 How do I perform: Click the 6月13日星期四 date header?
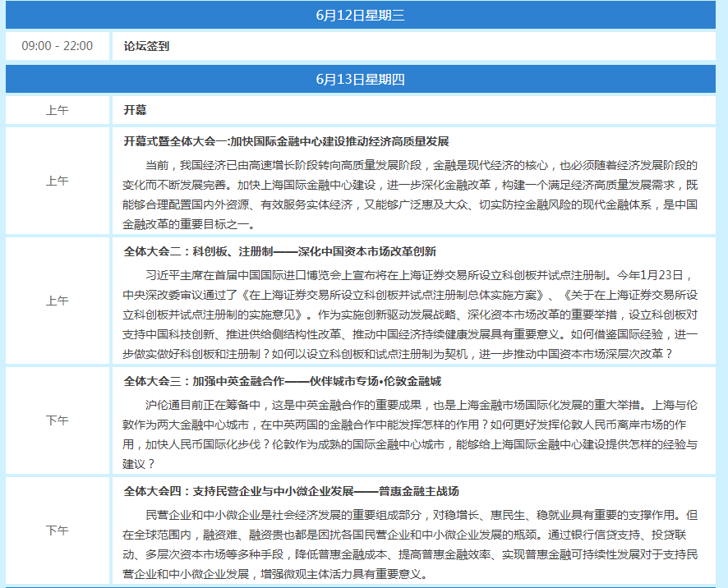[x=360, y=79]
